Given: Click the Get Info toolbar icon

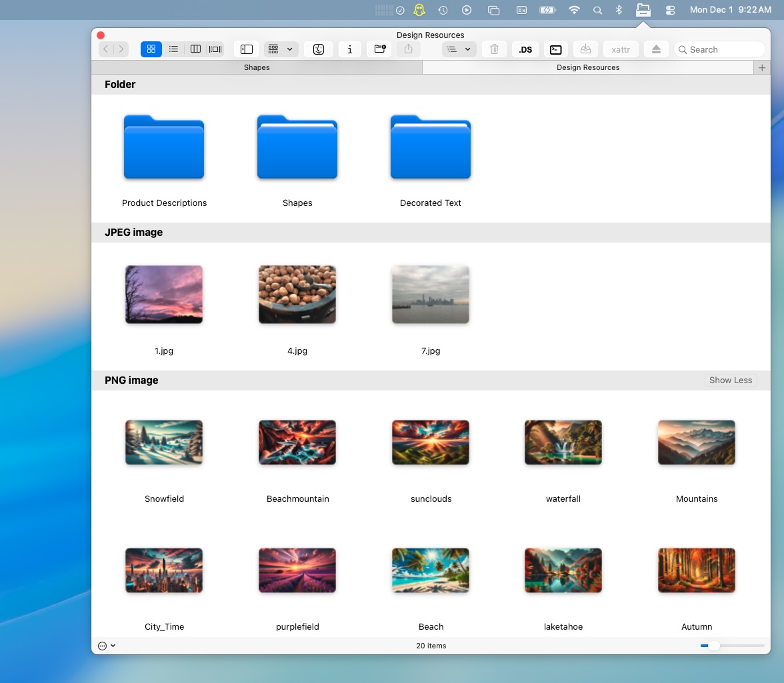Looking at the screenshot, I should pos(350,49).
